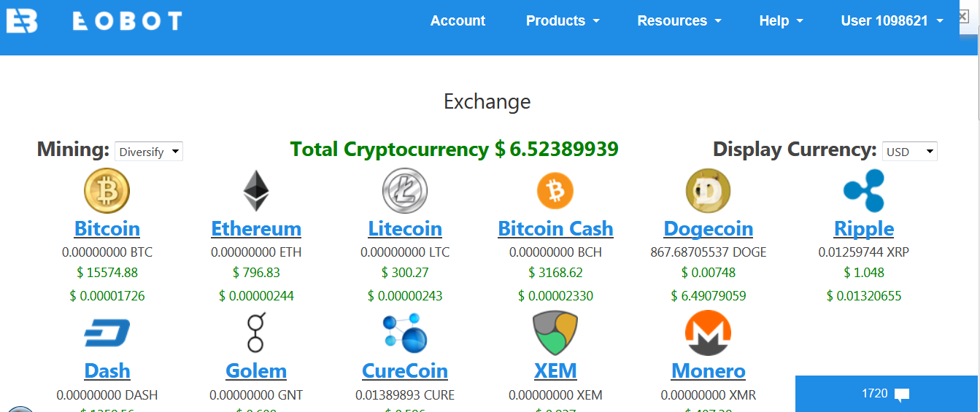The width and height of the screenshot is (980, 412).
Task: Click the Bitcoin Cash orange icon
Action: click(555, 191)
